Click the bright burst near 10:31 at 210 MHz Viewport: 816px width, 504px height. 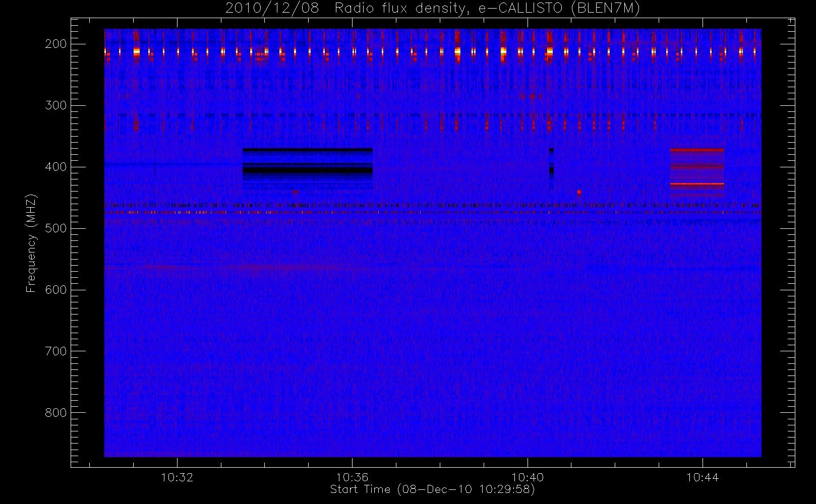tap(137, 51)
